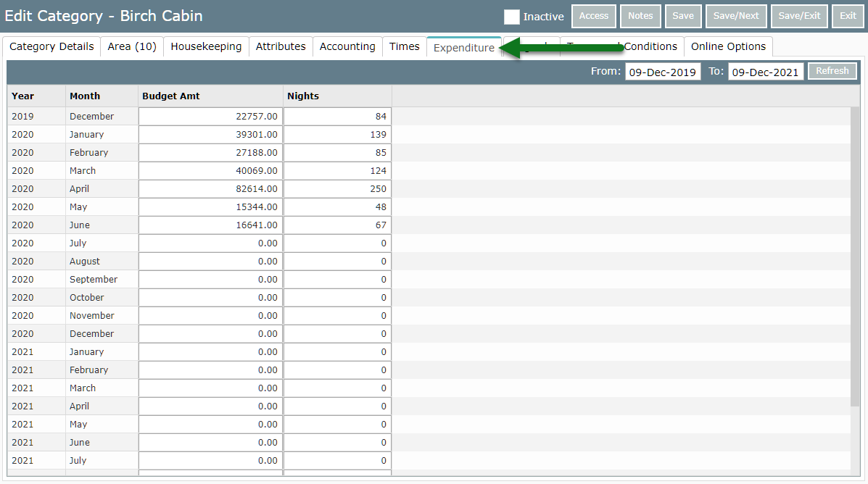The height and width of the screenshot is (484, 868).
Task: Click the Budget Amt column header
Action: (210, 96)
